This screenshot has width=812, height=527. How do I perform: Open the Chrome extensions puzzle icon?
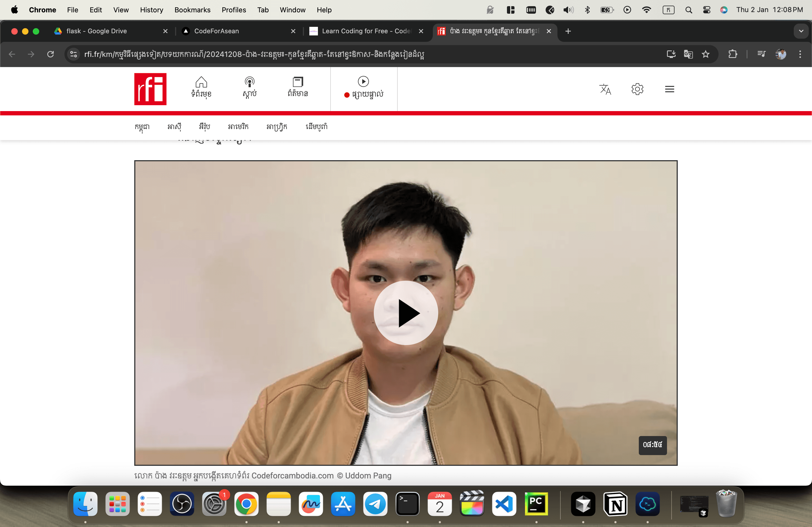click(733, 54)
